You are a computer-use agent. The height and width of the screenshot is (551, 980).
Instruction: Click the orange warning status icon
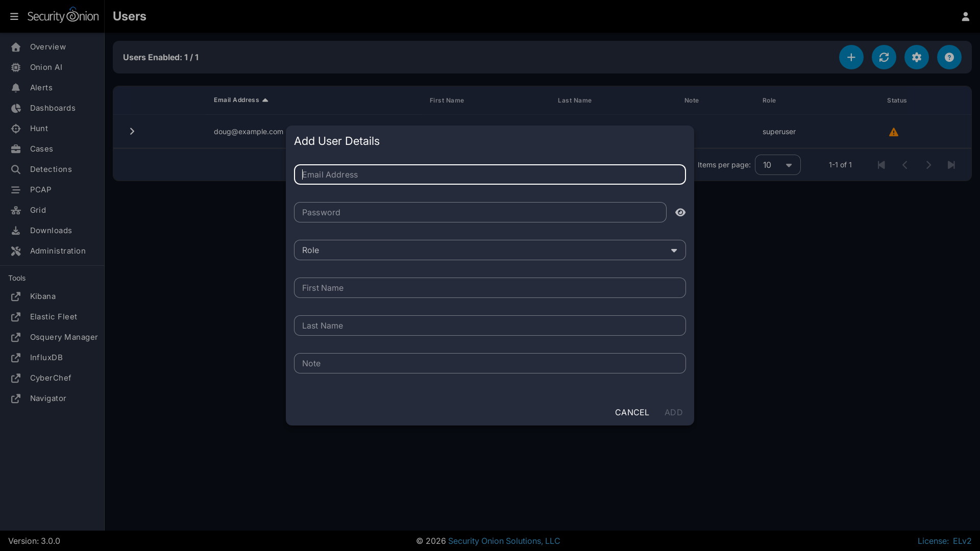coord(893,132)
